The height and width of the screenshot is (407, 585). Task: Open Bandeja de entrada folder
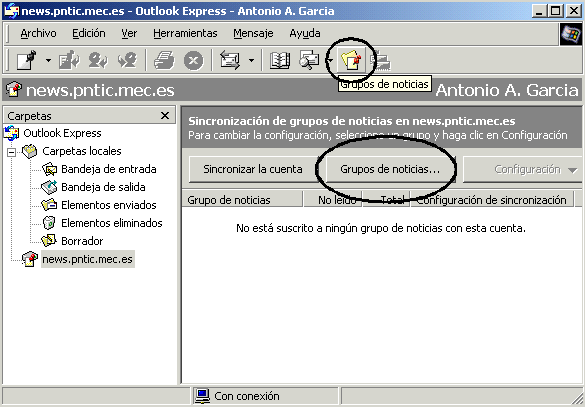[109, 169]
